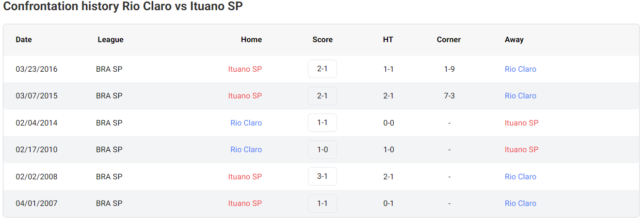Open home team Rio Claro on 02/04/2014

click(x=246, y=123)
